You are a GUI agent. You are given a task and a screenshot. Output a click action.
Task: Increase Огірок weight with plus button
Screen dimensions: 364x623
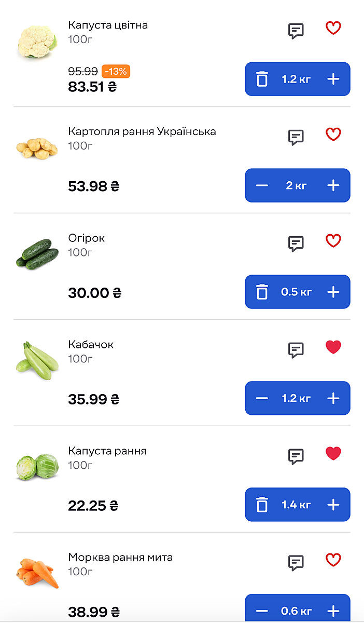(x=333, y=292)
